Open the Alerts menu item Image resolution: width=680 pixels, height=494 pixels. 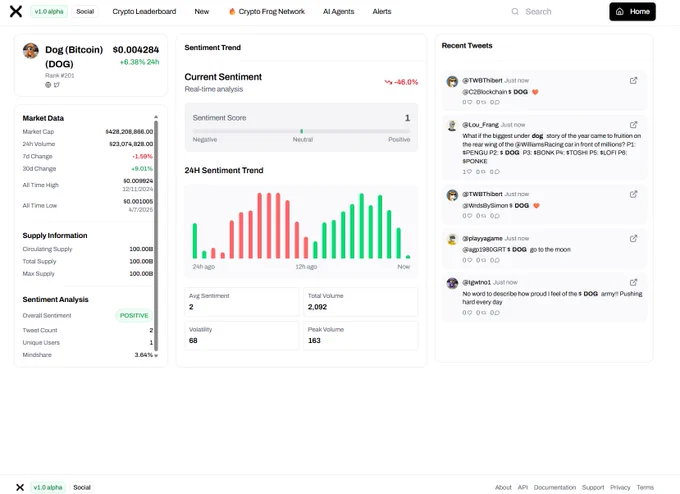[x=382, y=12]
